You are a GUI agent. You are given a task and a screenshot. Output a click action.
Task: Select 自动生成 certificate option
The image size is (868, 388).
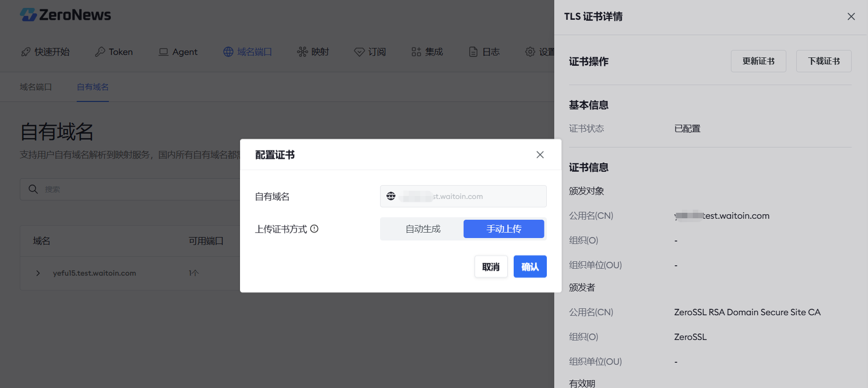click(423, 229)
